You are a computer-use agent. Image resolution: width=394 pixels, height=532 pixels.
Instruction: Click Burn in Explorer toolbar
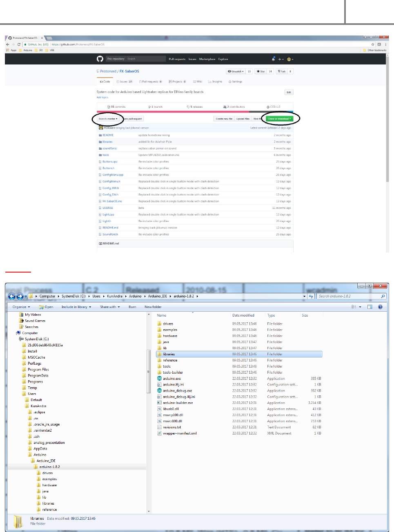[x=132, y=307]
